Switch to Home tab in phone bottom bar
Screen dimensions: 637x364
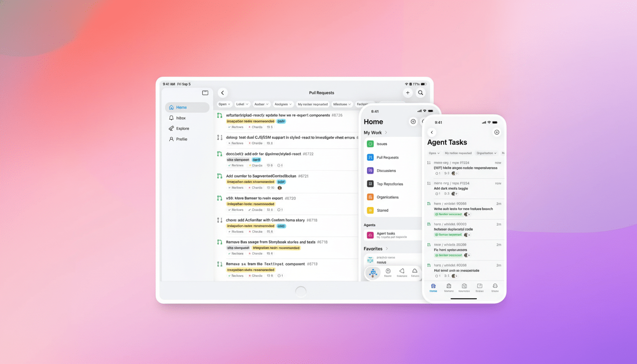(x=433, y=287)
